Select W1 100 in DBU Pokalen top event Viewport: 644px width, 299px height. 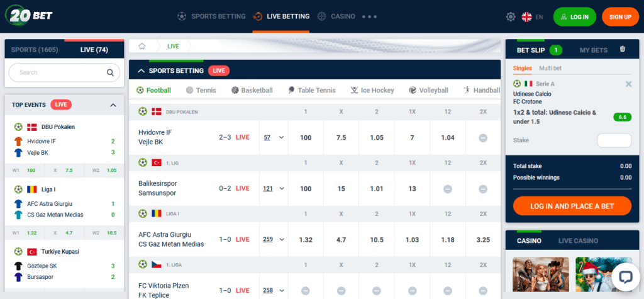[25, 170]
